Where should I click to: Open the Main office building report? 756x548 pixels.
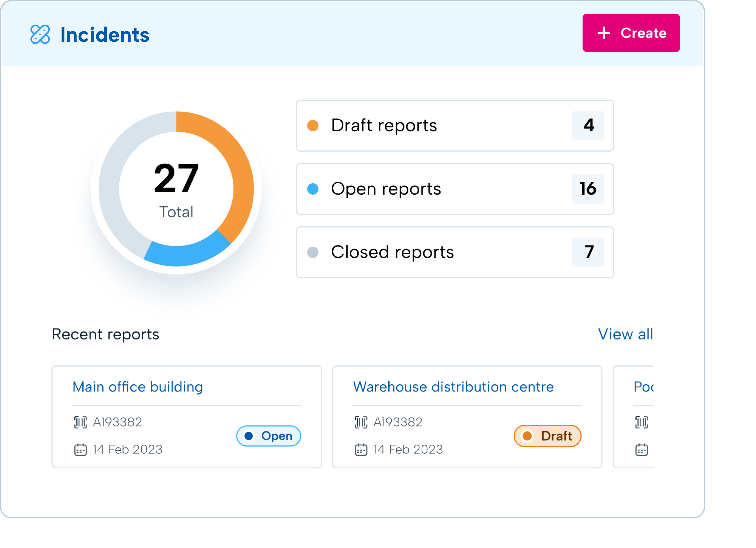(x=138, y=387)
